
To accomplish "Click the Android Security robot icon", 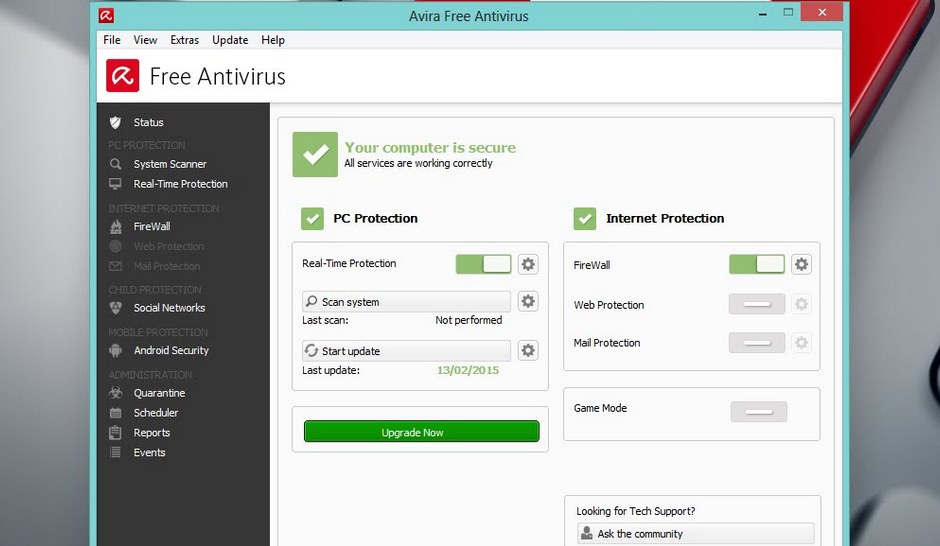I will point(116,351).
